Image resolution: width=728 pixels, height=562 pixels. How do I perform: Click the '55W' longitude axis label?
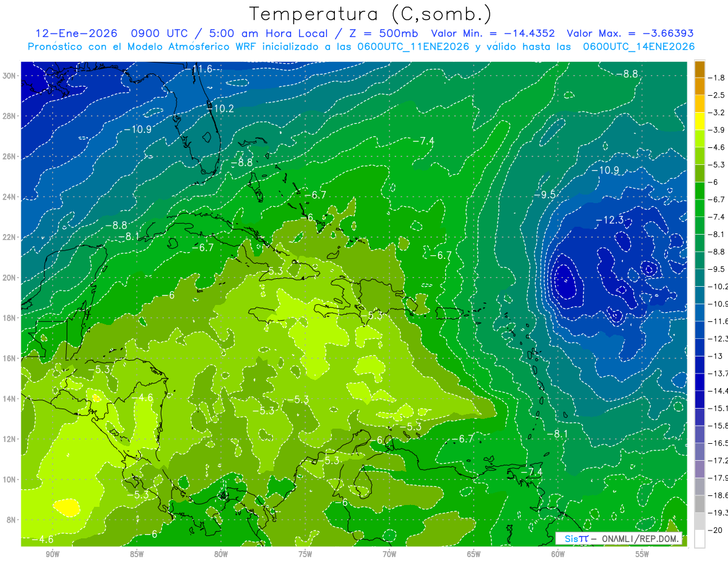point(642,555)
